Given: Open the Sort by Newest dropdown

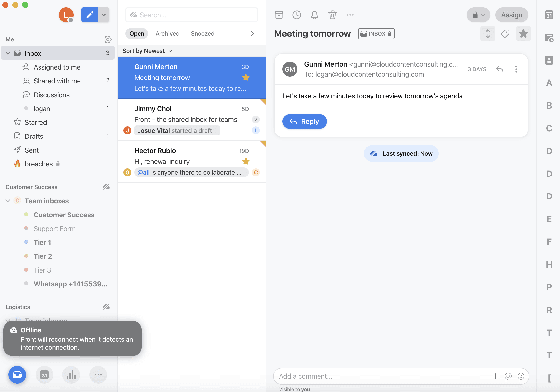Looking at the screenshot, I should pyautogui.click(x=147, y=51).
